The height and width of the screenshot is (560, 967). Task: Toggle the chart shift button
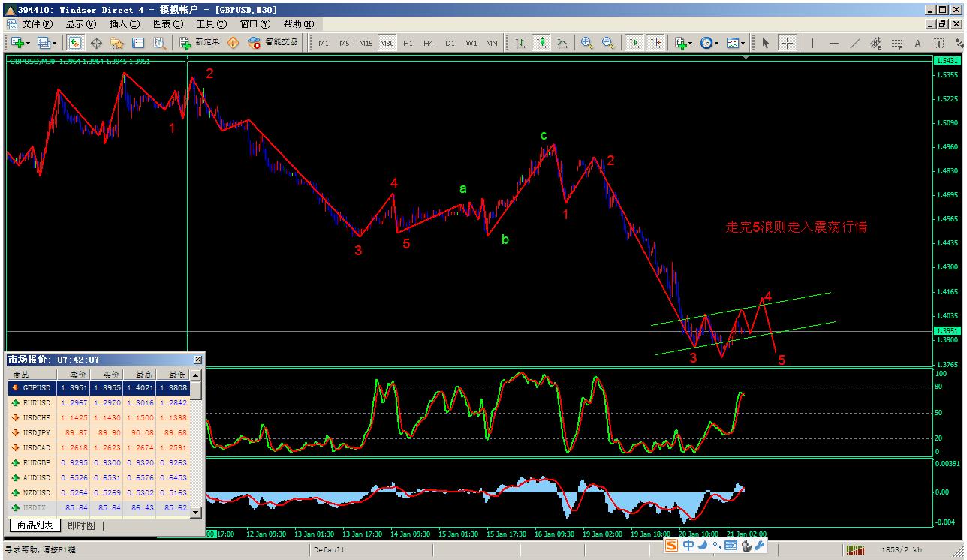(x=655, y=43)
